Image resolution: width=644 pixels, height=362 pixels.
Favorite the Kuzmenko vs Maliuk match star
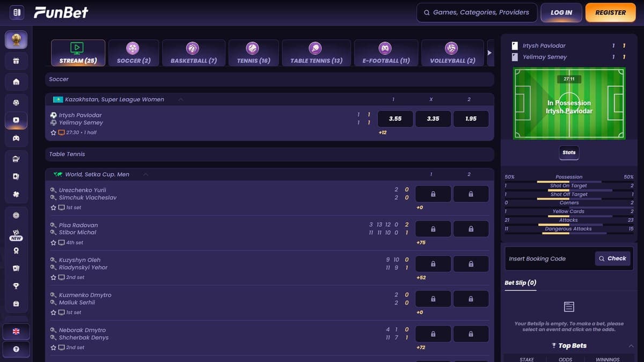coord(53,312)
